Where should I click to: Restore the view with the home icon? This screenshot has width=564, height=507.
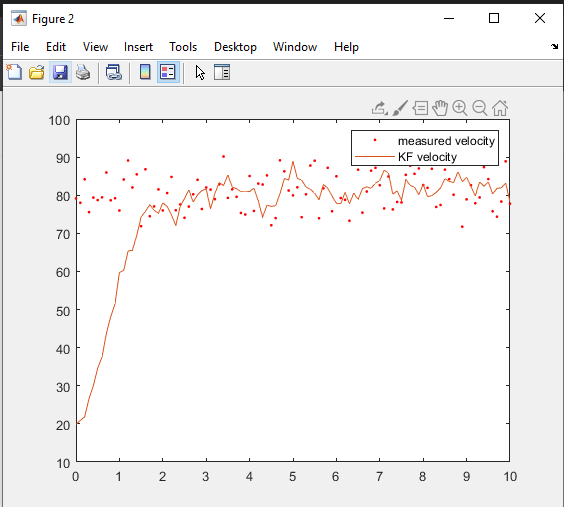click(x=500, y=108)
